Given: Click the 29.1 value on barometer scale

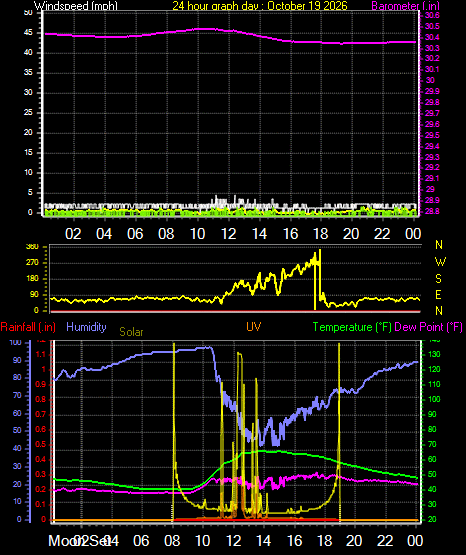Looking at the screenshot, I should tap(432, 178).
